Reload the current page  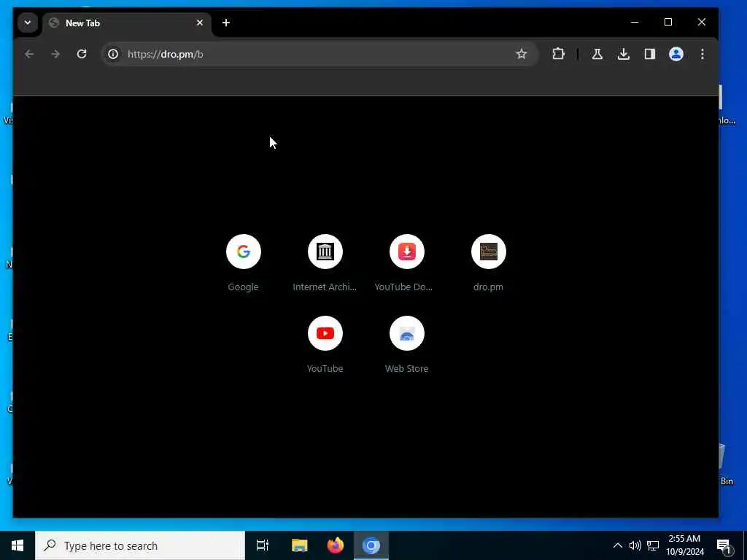pos(82,54)
